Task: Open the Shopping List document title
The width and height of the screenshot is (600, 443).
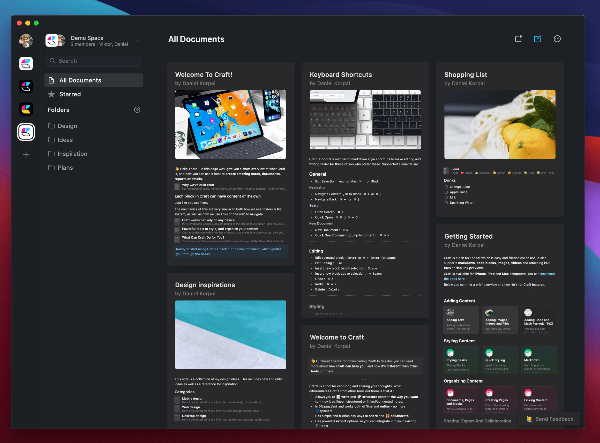Action: click(466, 75)
